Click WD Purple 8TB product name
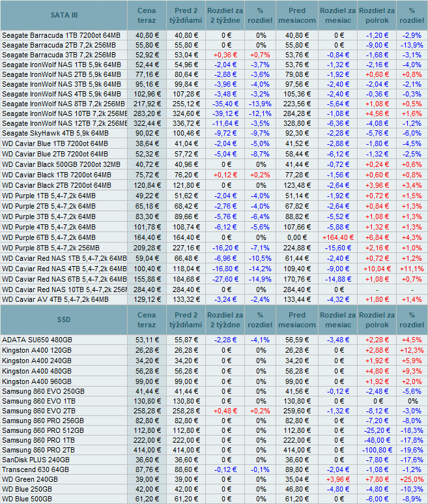Screen dimensions: 428x504 point(51,248)
